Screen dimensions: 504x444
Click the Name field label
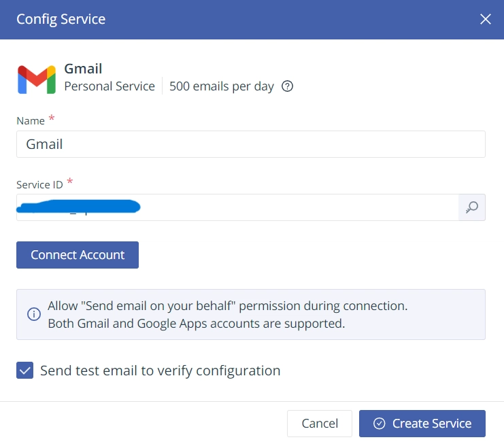tap(31, 120)
